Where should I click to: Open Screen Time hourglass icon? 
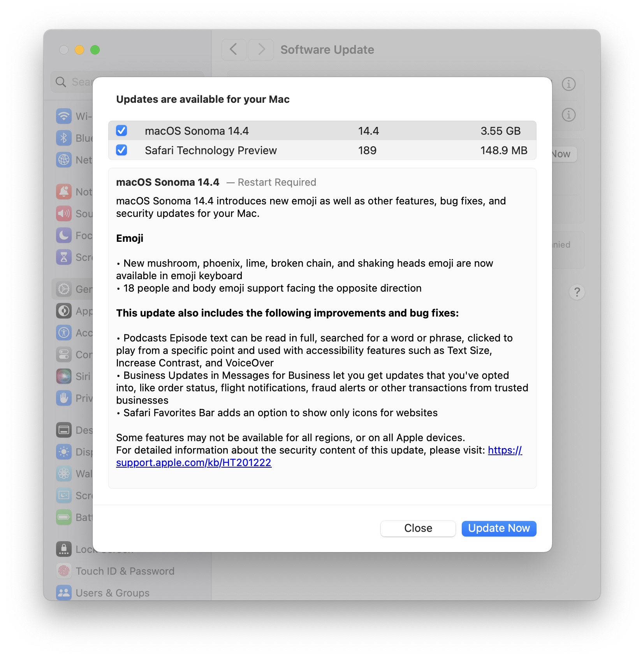64,257
